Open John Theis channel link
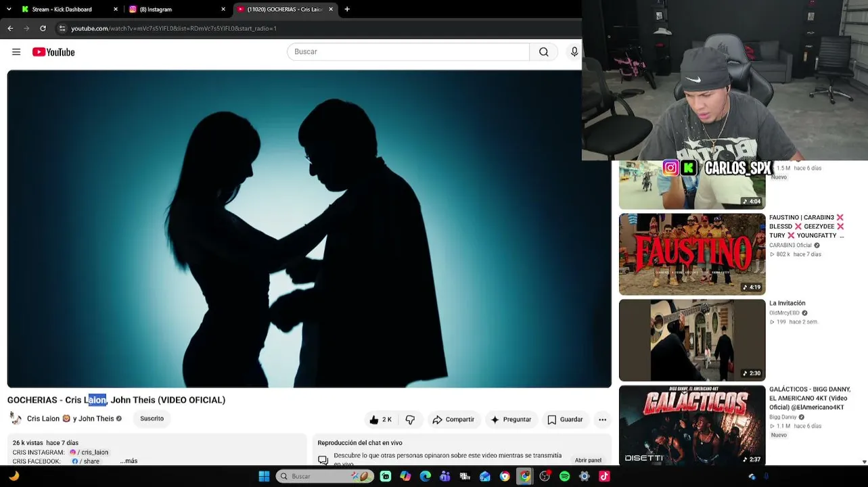 tap(96, 419)
